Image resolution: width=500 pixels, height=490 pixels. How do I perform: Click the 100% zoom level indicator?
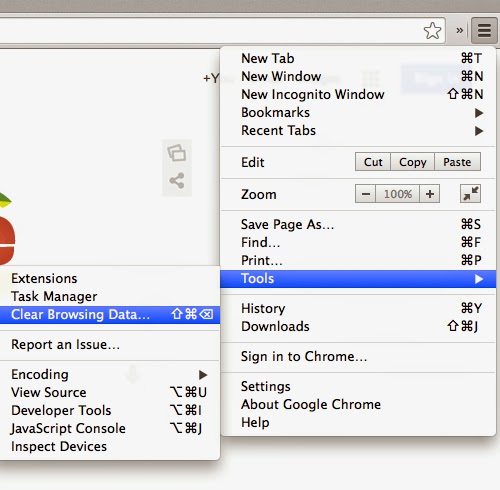398,194
